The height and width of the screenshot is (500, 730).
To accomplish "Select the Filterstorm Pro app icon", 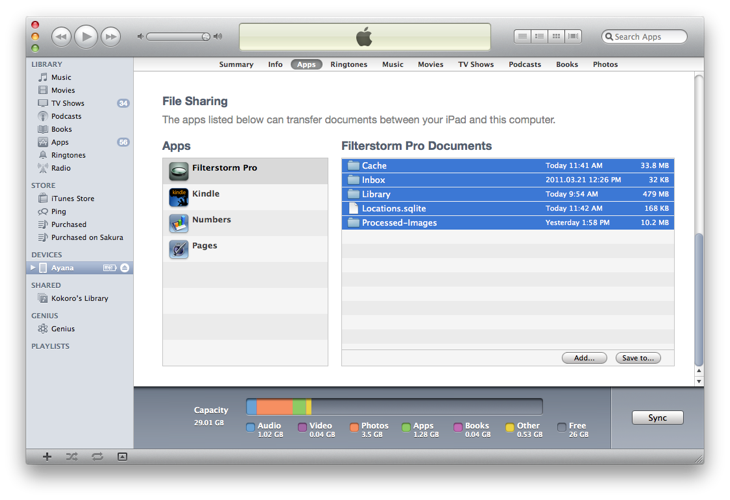I will click(179, 171).
